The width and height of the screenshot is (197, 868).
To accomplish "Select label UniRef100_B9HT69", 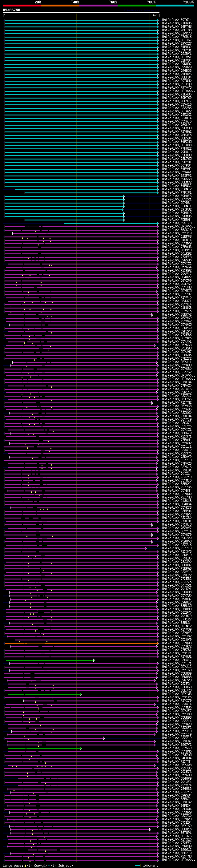I will [x=177, y=98].
